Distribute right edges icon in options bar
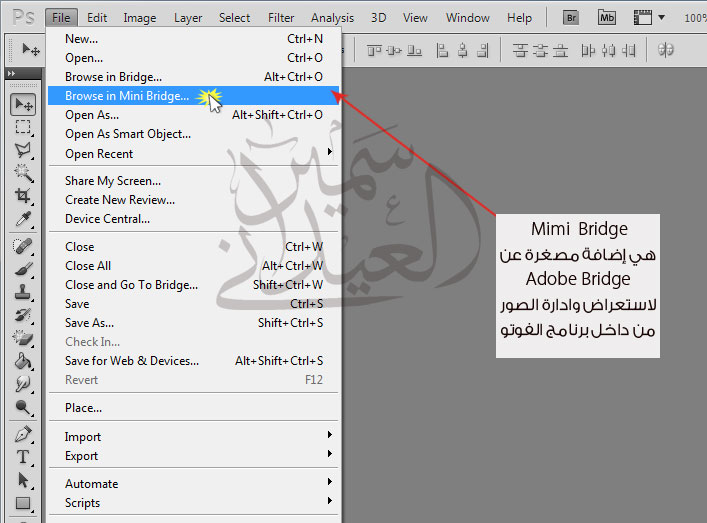Screen dimensions: 707x523 click(x=629, y=50)
